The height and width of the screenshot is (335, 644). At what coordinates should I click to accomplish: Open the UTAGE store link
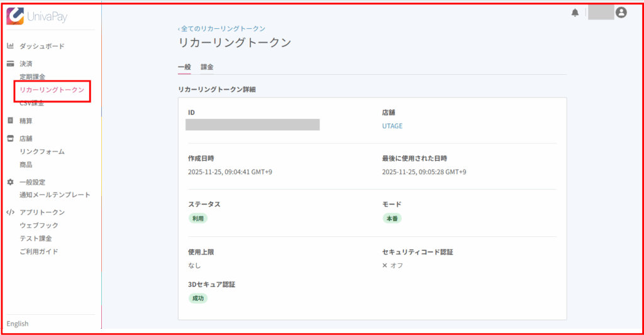click(392, 126)
